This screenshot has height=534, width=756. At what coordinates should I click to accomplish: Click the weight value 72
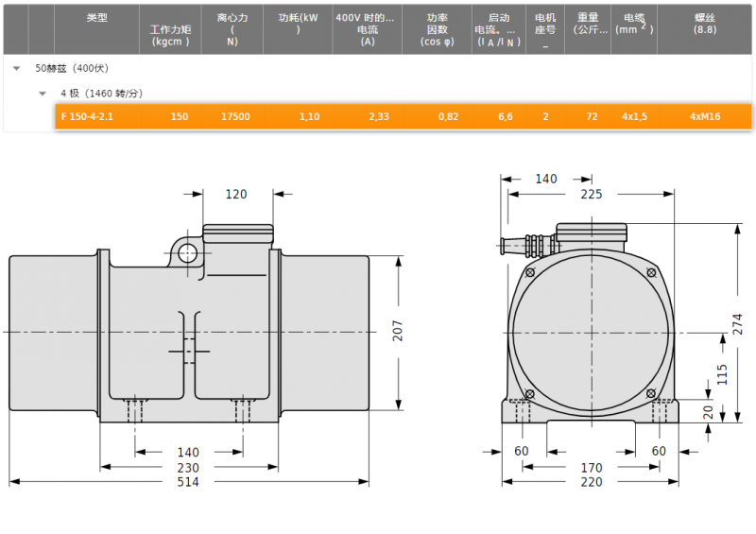click(x=592, y=117)
